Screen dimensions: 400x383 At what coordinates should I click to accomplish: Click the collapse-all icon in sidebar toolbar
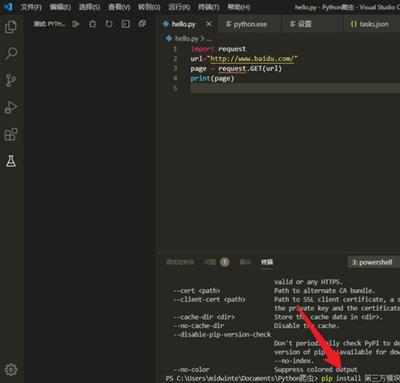coord(142,24)
